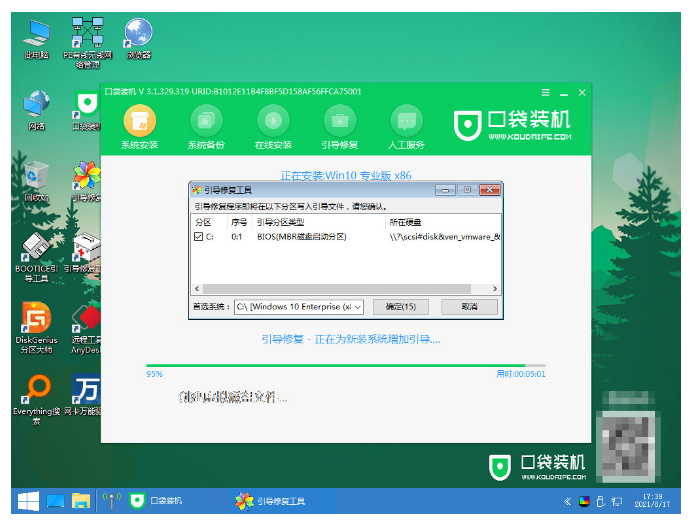Open the hamburger menu in 口袋装机 titlebar
This screenshot has width=691, height=520.
click(546, 93)
